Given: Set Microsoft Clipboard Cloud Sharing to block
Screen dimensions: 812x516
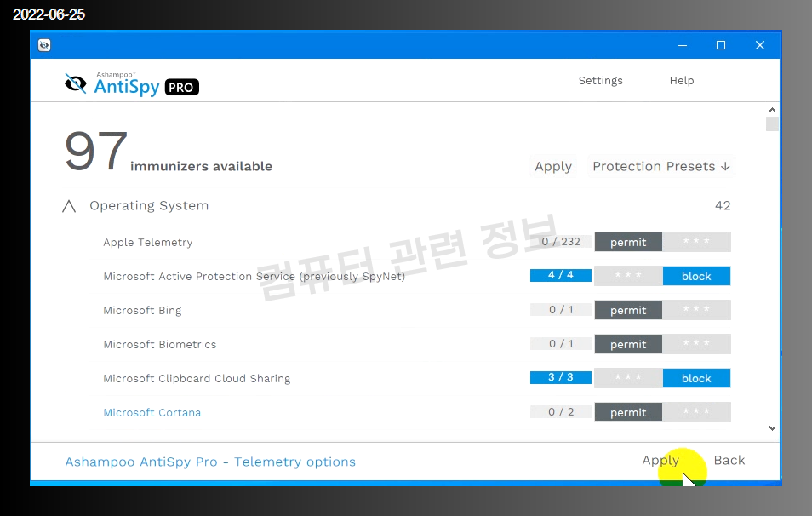Looking at the screenshot, I should [x=696, y=378].
